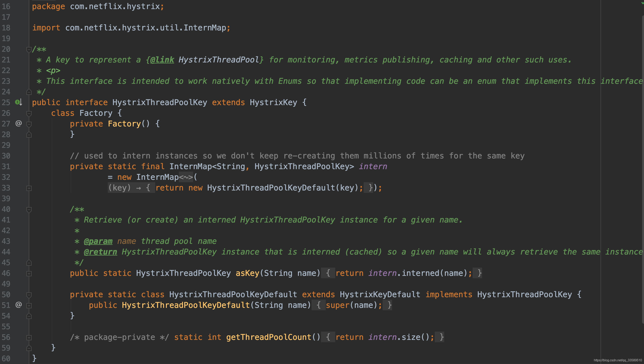
Task: Collapse HystrixThreadPoolKeyDefault class fold marker on line 50
Action: 29,295
